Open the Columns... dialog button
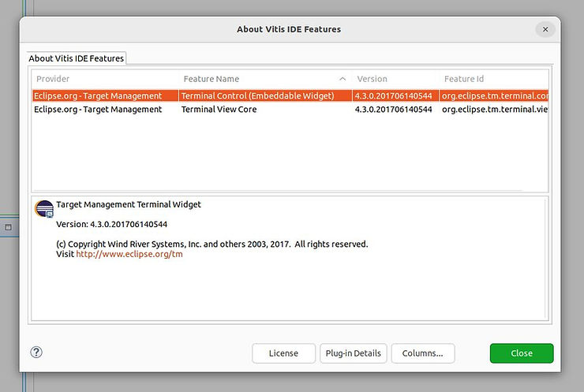Image resolution: width=584 pixels, height=392 pixels. (423, 353)
